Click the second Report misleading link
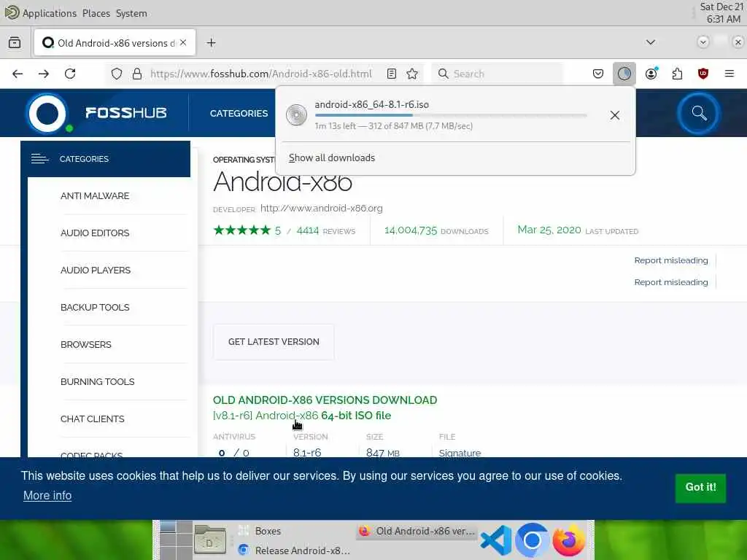747x560 pixels. (671, 282)
